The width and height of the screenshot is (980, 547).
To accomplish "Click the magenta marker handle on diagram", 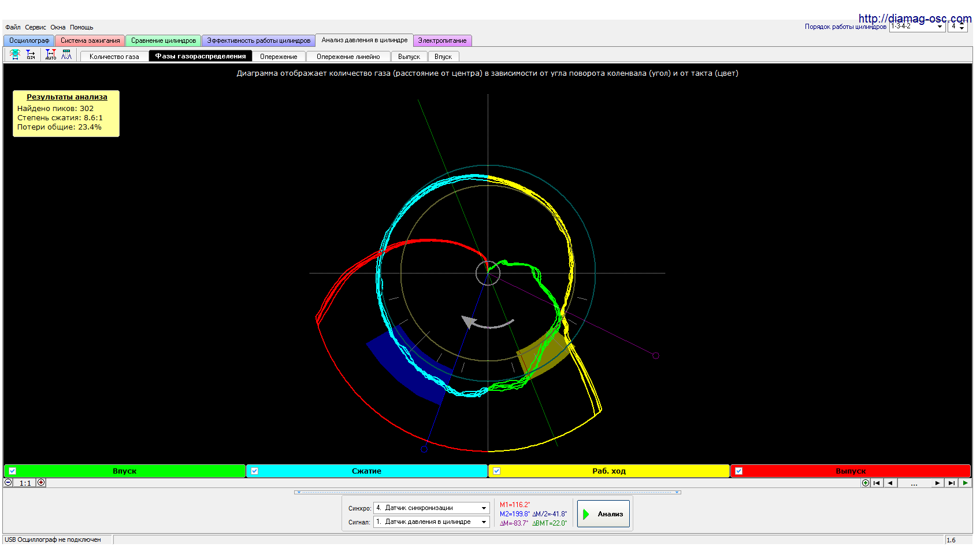I will 655,356.
